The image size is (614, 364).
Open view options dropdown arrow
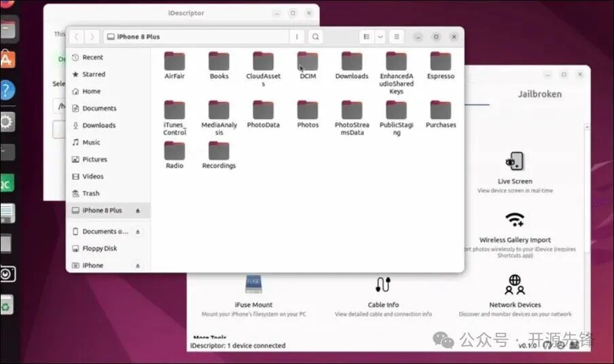380,37
